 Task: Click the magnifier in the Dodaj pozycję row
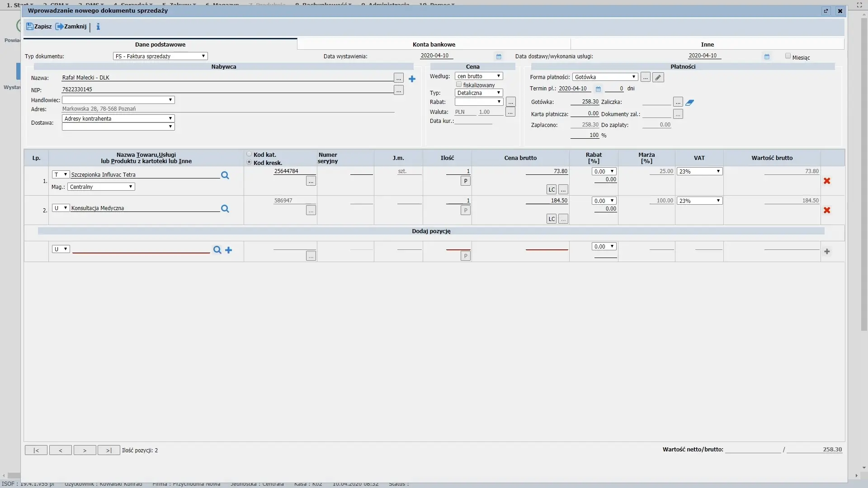tap(217, 250)
